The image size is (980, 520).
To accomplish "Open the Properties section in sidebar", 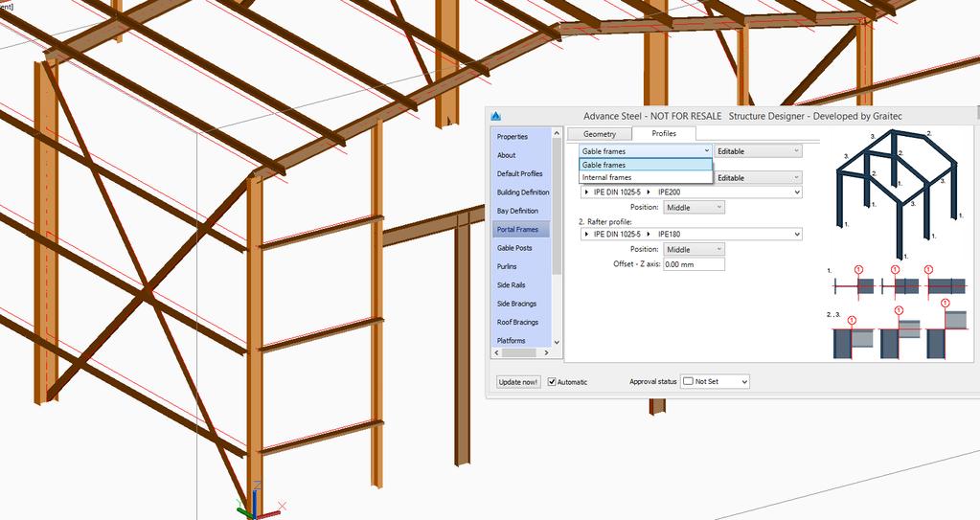I will pyautogui.click(x=513, y=136).
